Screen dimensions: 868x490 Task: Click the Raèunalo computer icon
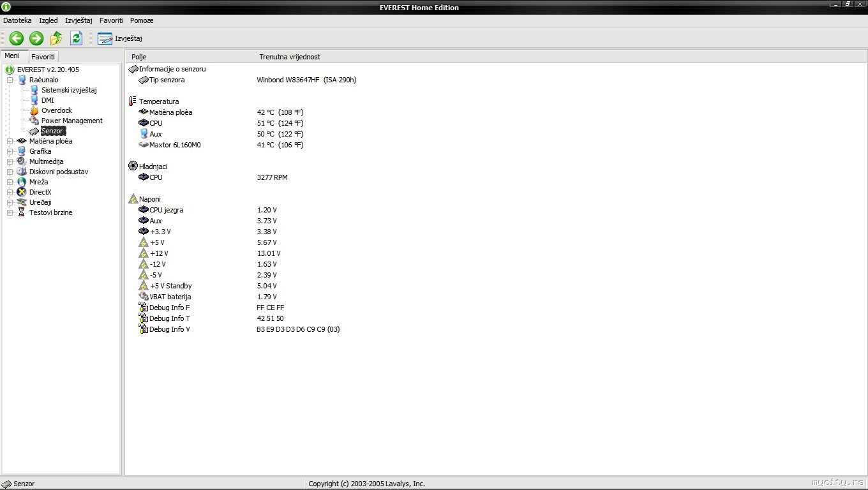click(22, 80)
